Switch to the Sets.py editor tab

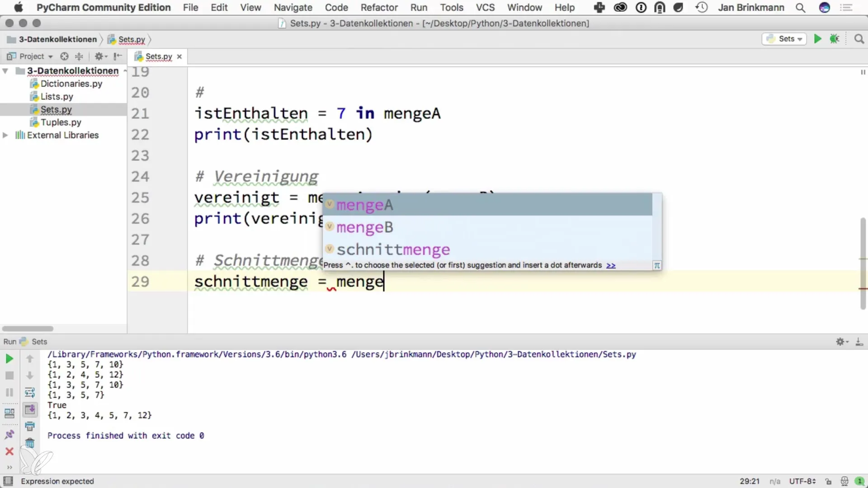coord(158,56)
